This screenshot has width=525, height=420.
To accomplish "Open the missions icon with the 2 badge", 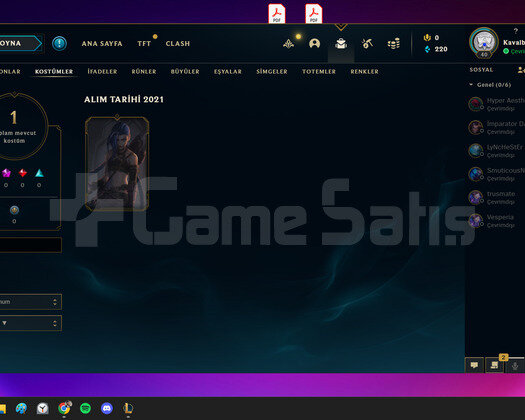I will click(x=495, y=365).
